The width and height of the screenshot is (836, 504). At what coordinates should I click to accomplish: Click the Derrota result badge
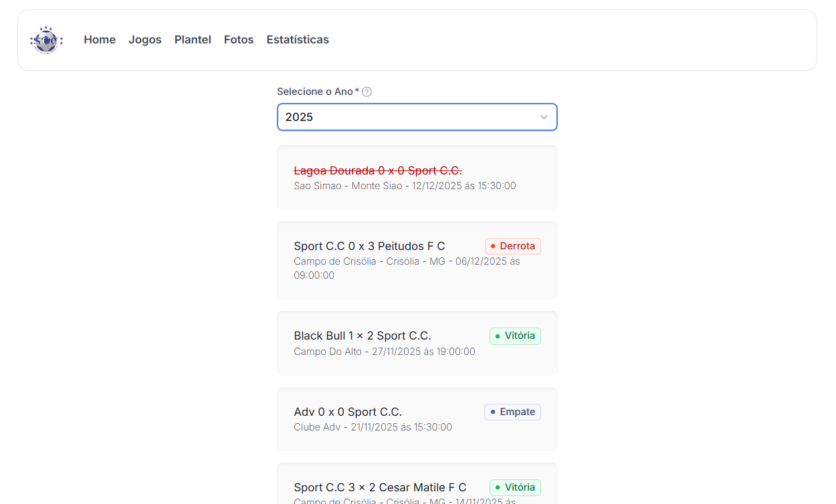coord(513,246)
